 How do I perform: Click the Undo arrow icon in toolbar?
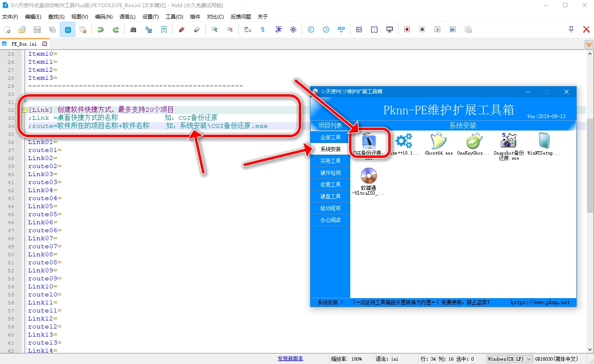pos(100,30)
